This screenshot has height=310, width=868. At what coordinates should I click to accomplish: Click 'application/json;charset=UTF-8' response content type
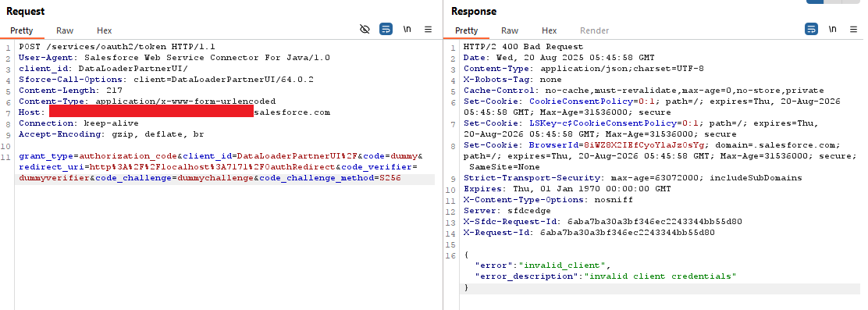[x=622, y=69]
